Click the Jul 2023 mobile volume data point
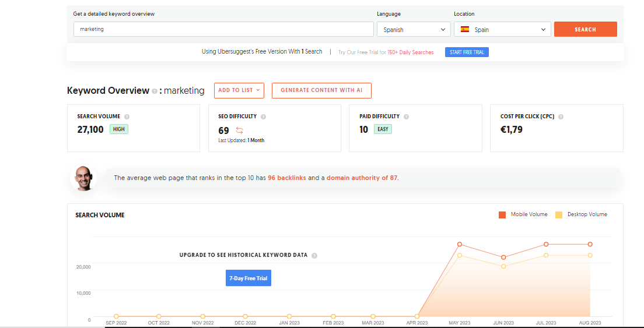The width and height of the screenshot is (644, 328). pyautogui.click(x=546, y=244)
